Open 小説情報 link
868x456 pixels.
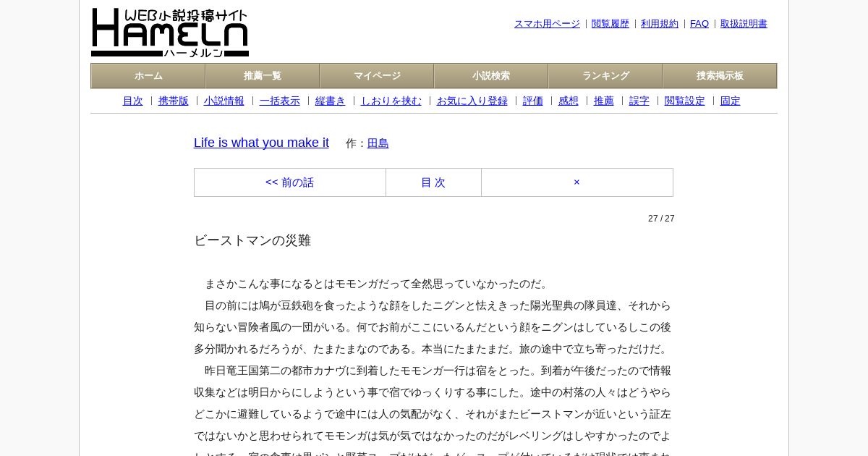(224, 101)
